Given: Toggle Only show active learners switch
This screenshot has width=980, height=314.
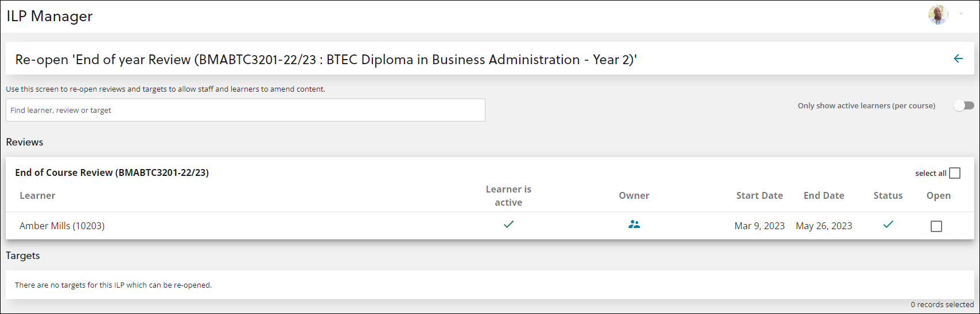Looking at the screenshot, I should 964,105.
